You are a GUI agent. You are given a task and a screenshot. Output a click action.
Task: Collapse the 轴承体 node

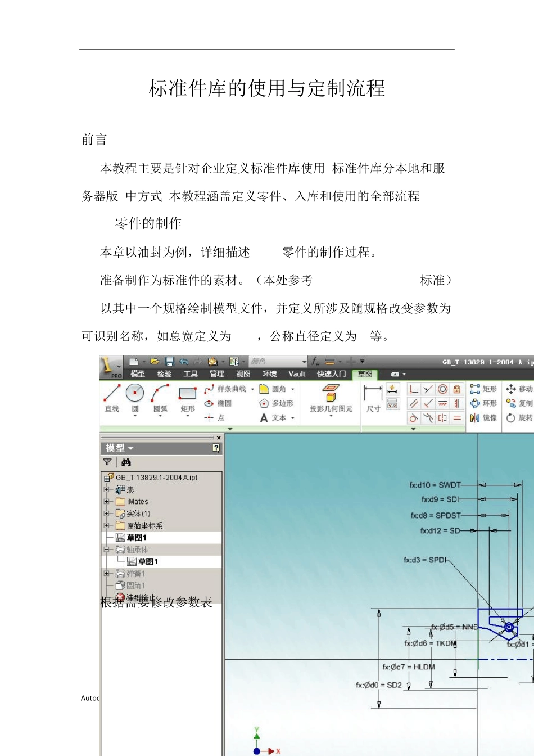click(106, 550)
